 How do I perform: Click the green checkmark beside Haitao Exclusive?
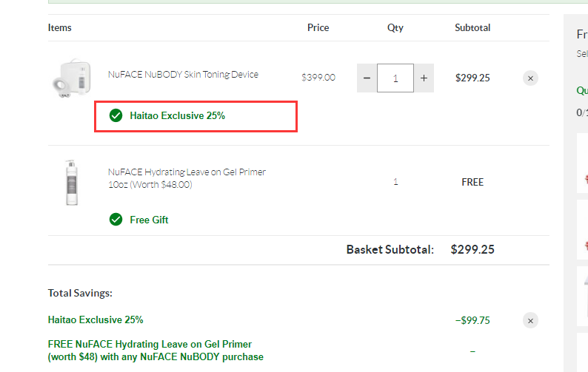(x=116, y=115)
